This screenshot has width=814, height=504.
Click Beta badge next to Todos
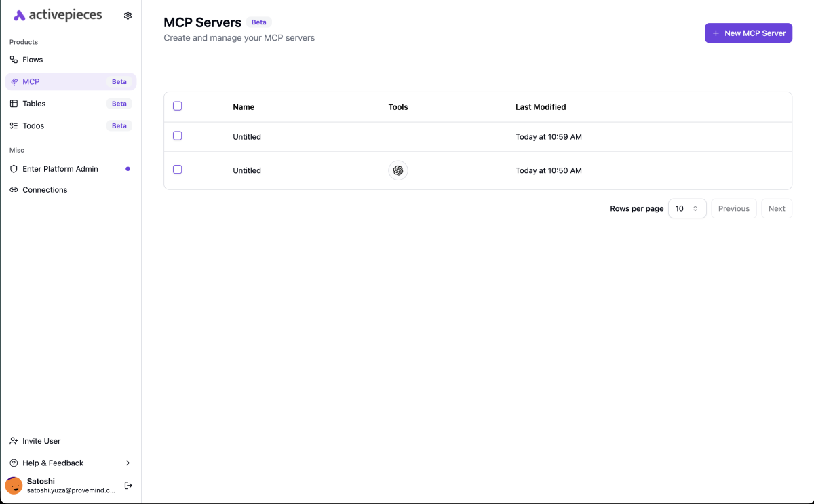click(119, 125)
